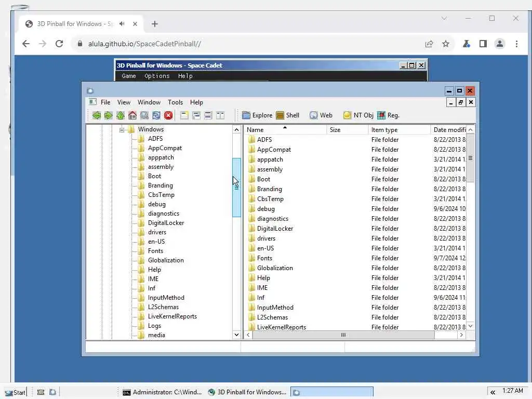Open the Window menu in explorer window

(149, 102)
